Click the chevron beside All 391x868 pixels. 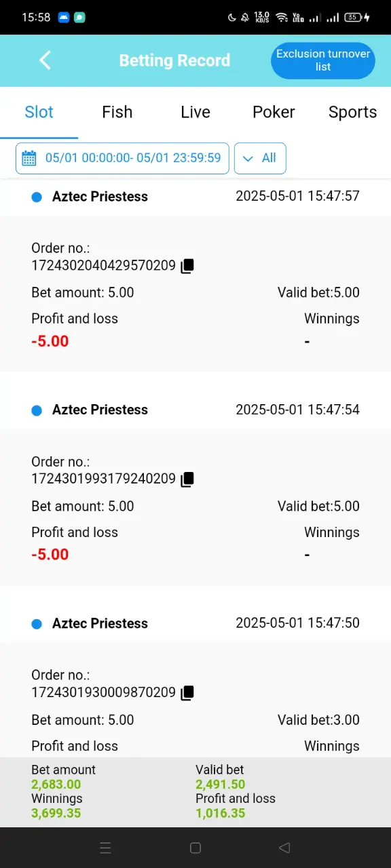click(248, 159)
